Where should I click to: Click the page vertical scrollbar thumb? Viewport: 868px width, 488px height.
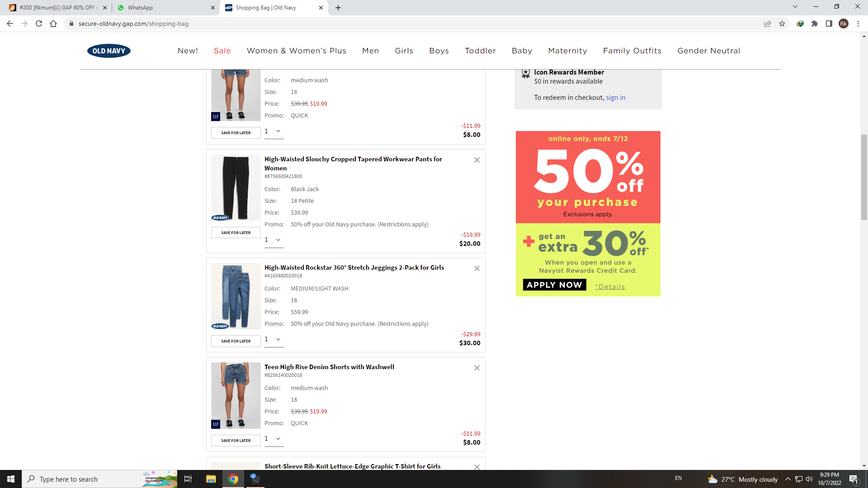pos(864,177)
